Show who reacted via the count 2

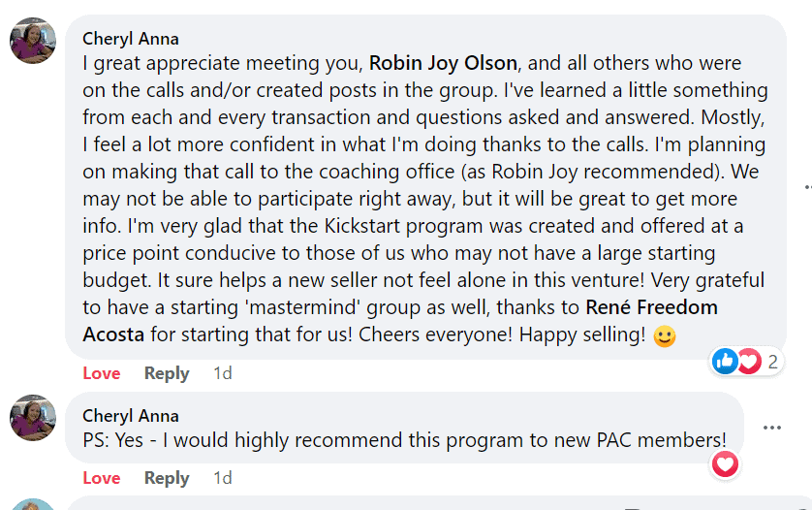click(x=773, y=363)
